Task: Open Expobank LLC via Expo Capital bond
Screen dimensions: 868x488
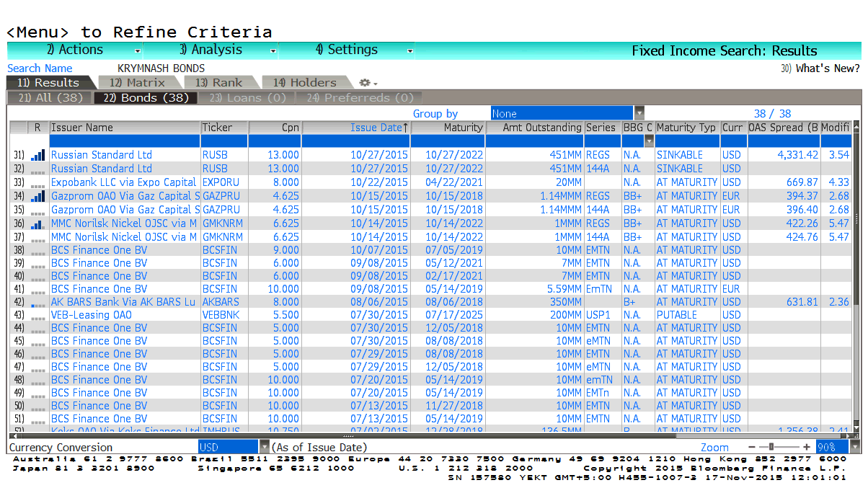Action: pos(123,182)
